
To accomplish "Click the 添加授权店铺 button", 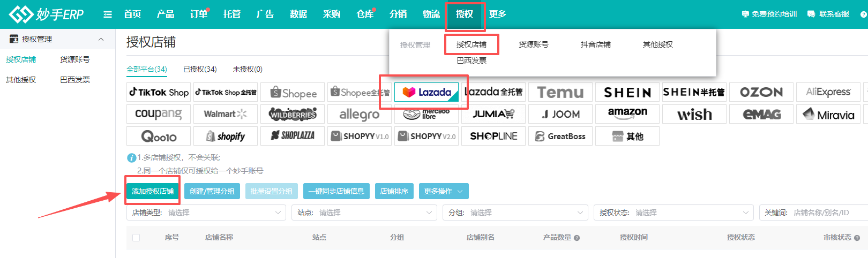I will coord(153,191).
